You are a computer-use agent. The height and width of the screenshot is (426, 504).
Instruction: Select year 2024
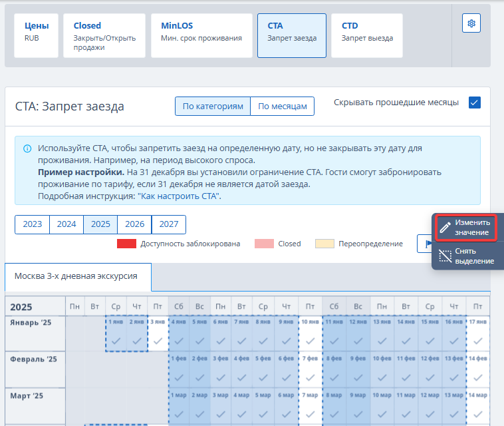[x=66, y=224]
